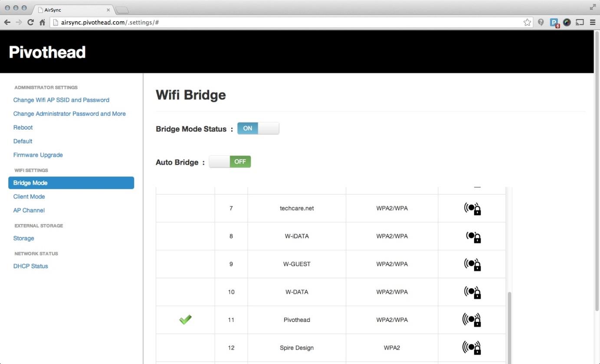Image resolution: width=600 pixels, height=364 pixels.
Task: Click the Wifi Bridge heading
Action: click(x=191, y=95)
